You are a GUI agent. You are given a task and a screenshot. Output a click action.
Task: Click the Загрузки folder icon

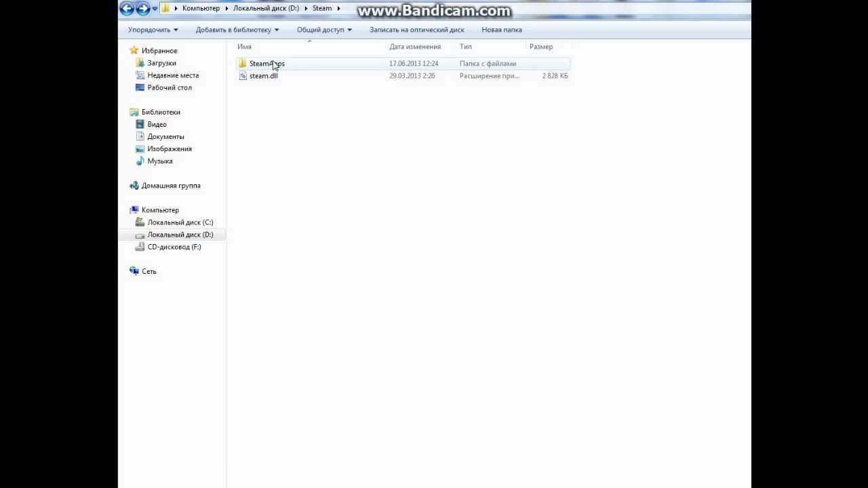click(x=140, y=63)
